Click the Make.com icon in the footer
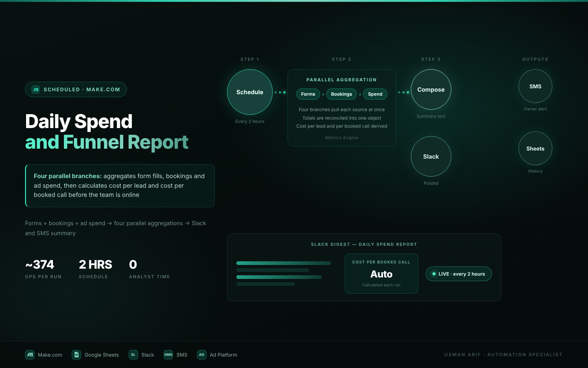This screenshot has width=588, height=368. coord(30,355)
